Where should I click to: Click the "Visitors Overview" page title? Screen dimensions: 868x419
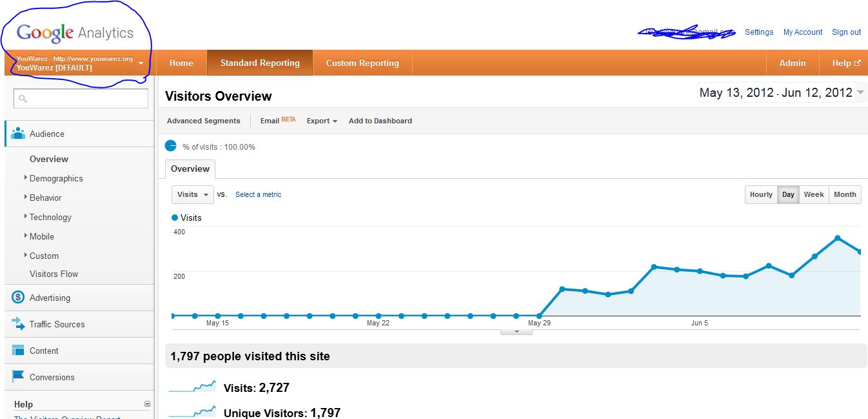219,96
